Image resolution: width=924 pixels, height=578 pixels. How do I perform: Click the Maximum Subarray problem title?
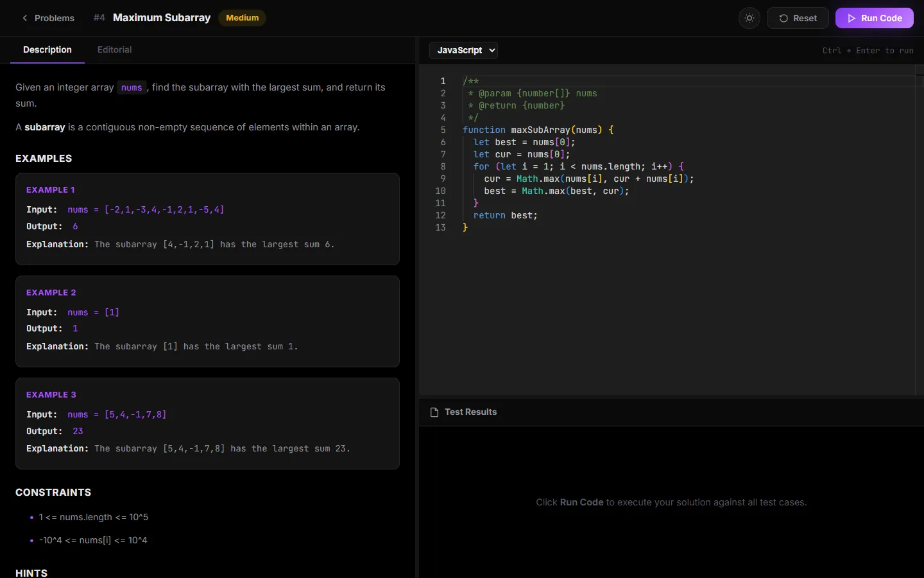pyautogui.click(x=162, y=18)
